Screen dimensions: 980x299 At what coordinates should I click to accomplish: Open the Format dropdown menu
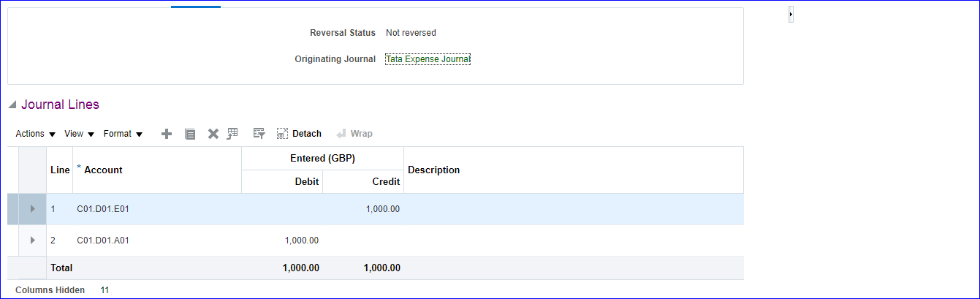[123, 134]
